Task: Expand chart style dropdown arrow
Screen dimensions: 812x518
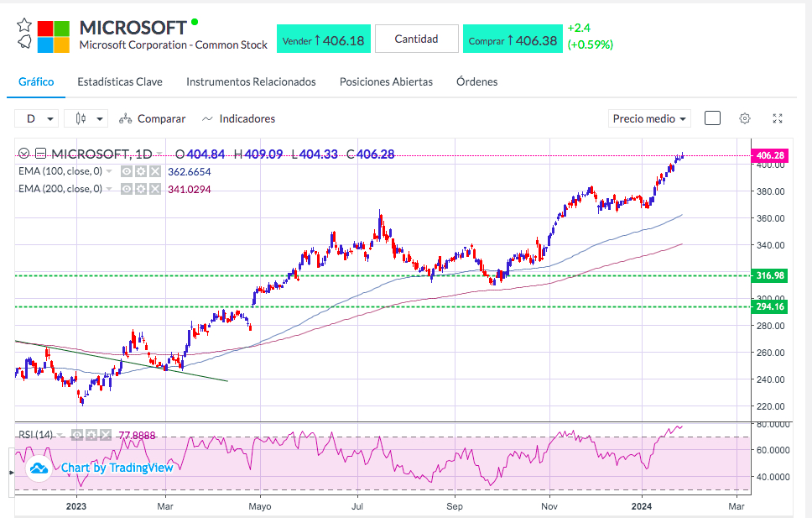Action: point(100,119)
